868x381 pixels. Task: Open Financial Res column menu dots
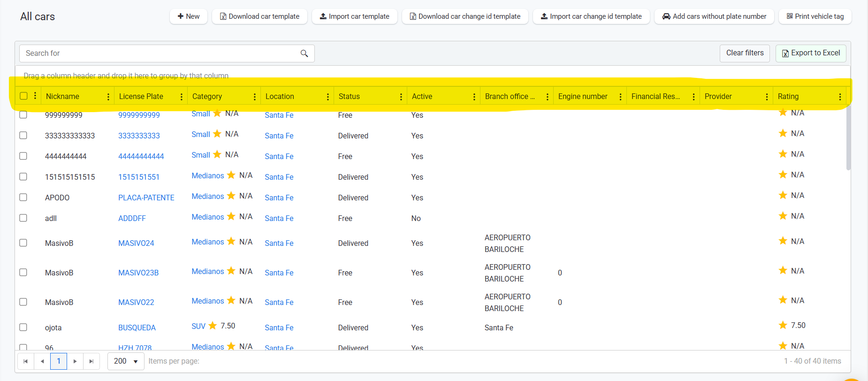coord(694,97)
